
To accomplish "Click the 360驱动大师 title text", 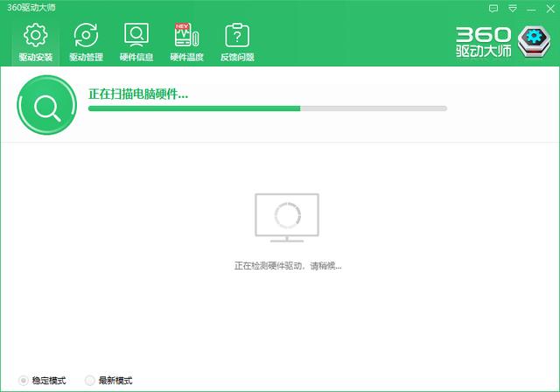I will pyautogui.click(x=31, y=8).
